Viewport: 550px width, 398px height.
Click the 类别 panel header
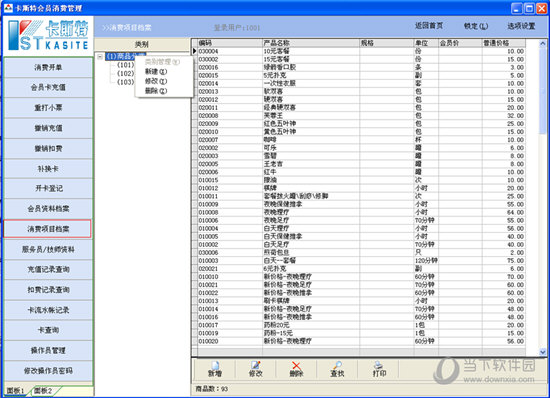click(142, 45)
